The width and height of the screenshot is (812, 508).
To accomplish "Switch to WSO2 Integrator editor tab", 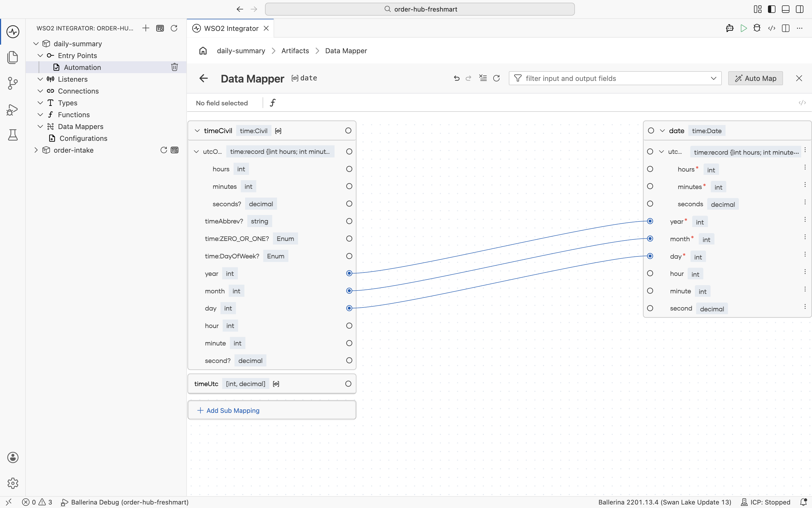I will 231,28.
